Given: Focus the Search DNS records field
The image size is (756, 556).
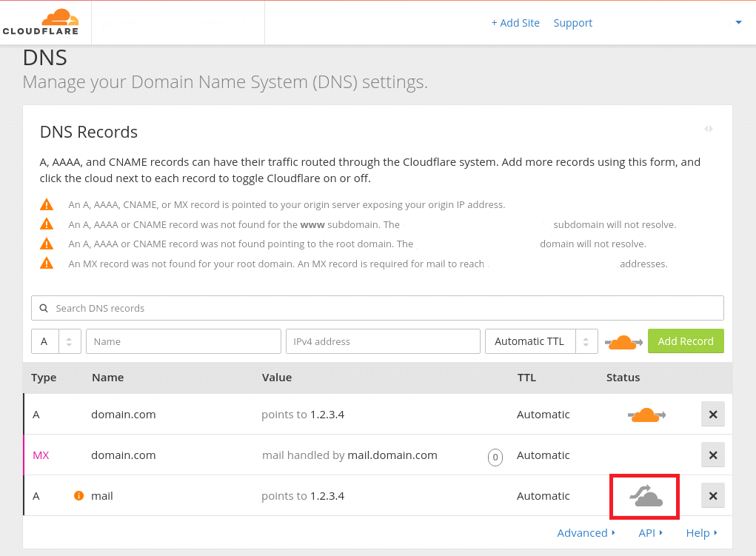Looking at the screenshot, I should click(378, 308).
